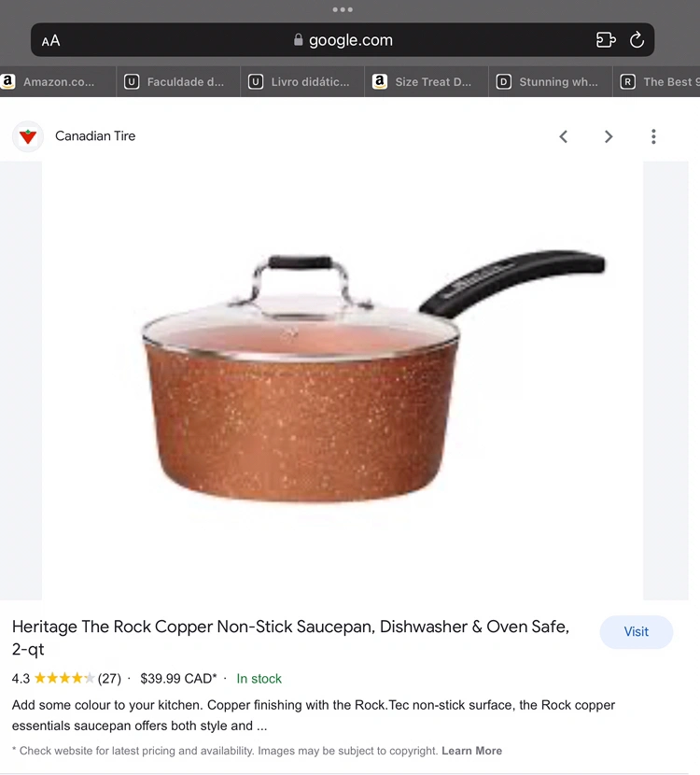Image resolution: width=700 pixels, height=775 pixels.
Task: Switch to the Stunning wh... tab
Action: (551, 81)
